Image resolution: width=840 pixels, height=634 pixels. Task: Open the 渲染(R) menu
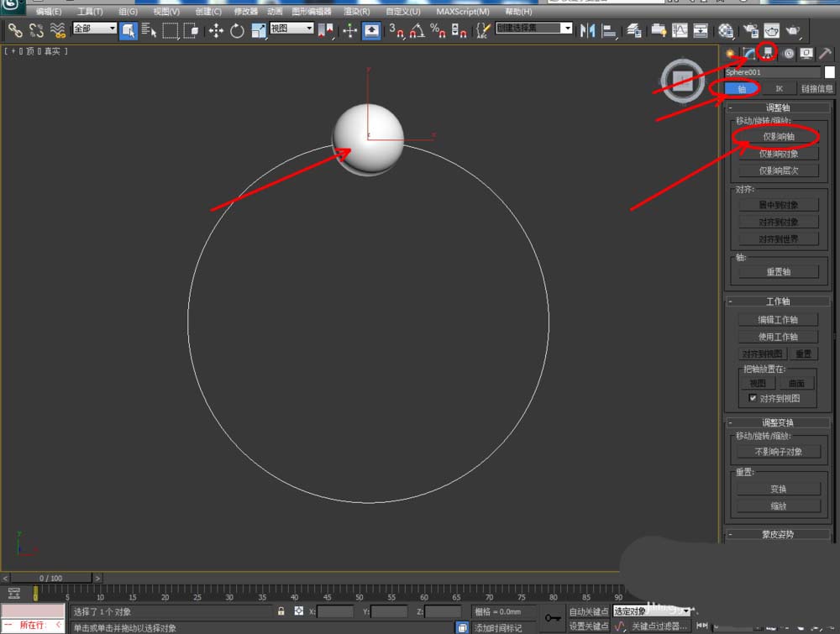(x=357, y=12)
